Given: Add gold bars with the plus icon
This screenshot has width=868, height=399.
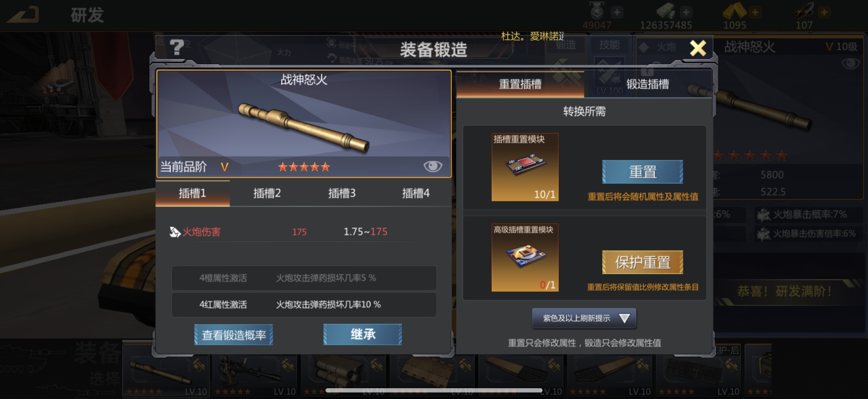Looking at the screenshot, I should coord(755,13).
